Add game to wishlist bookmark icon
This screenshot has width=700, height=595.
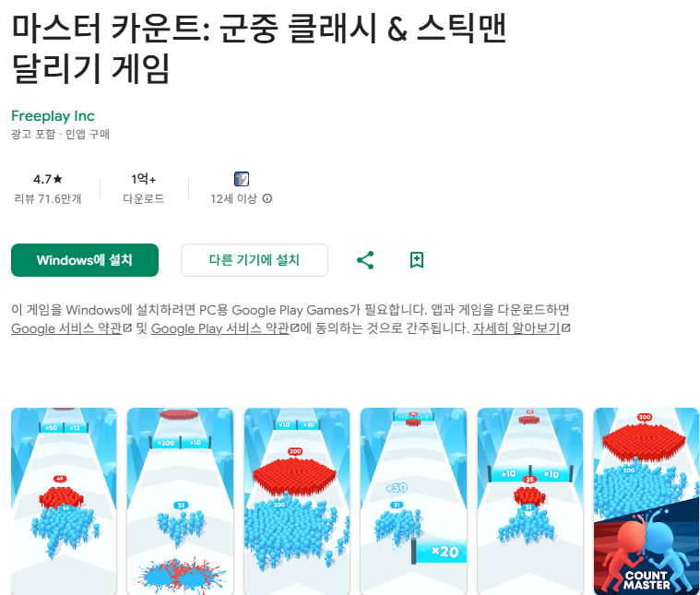coord(417,260)
